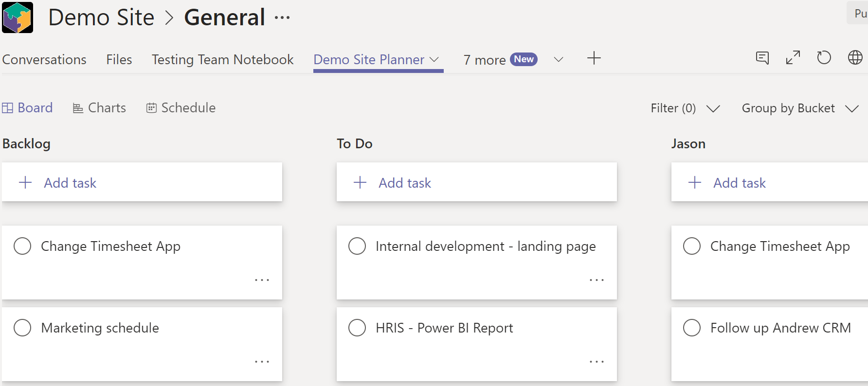Screen dimensions: 868x386
Task: Go to Demo Site team breadcrumb
Action: pos(101,18)
